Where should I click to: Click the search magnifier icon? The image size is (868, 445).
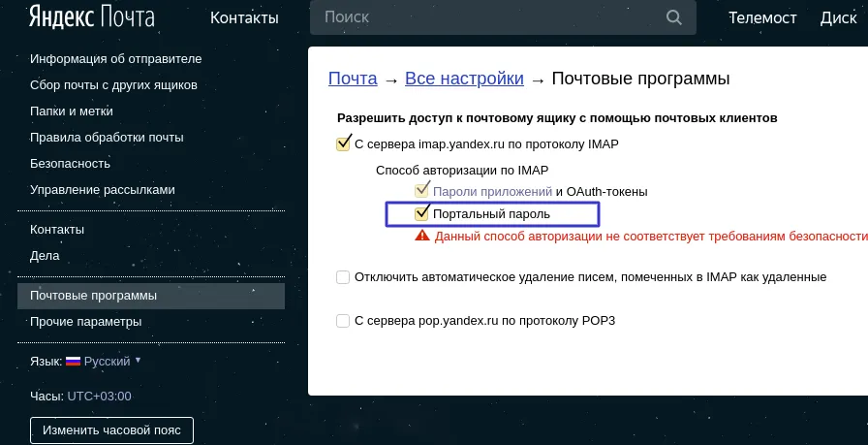pyautogui.click(x=674, y=17)
